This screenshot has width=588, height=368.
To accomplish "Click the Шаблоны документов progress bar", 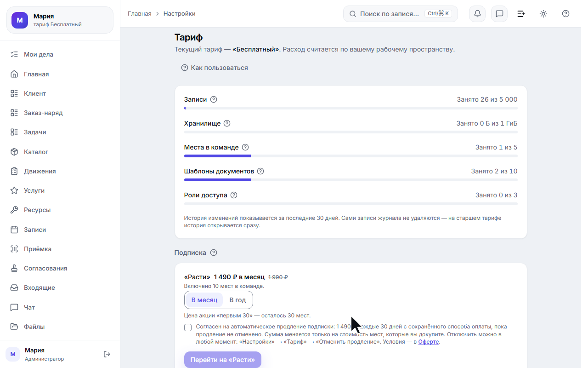I will (351, 180).
